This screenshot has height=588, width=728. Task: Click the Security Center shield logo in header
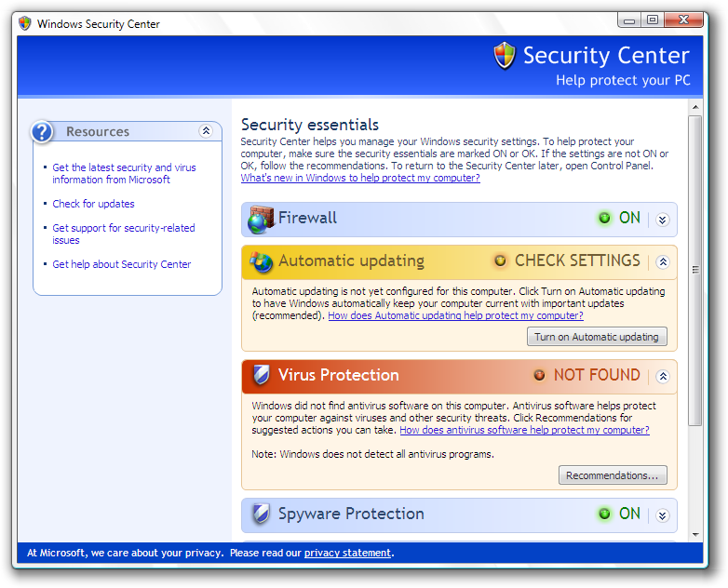[x=504, y=56]
